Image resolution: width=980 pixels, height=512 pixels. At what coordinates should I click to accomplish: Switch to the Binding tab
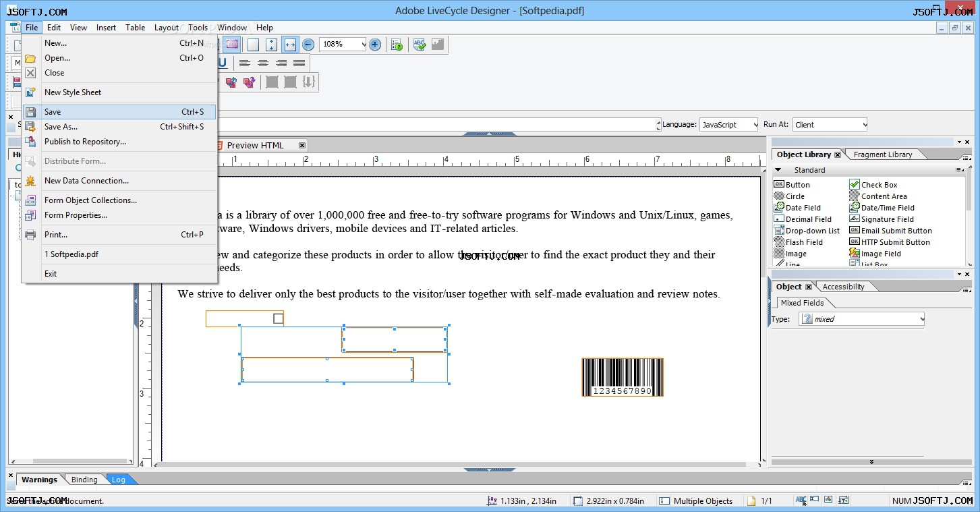pyautogui.click(x=84, y=480)
